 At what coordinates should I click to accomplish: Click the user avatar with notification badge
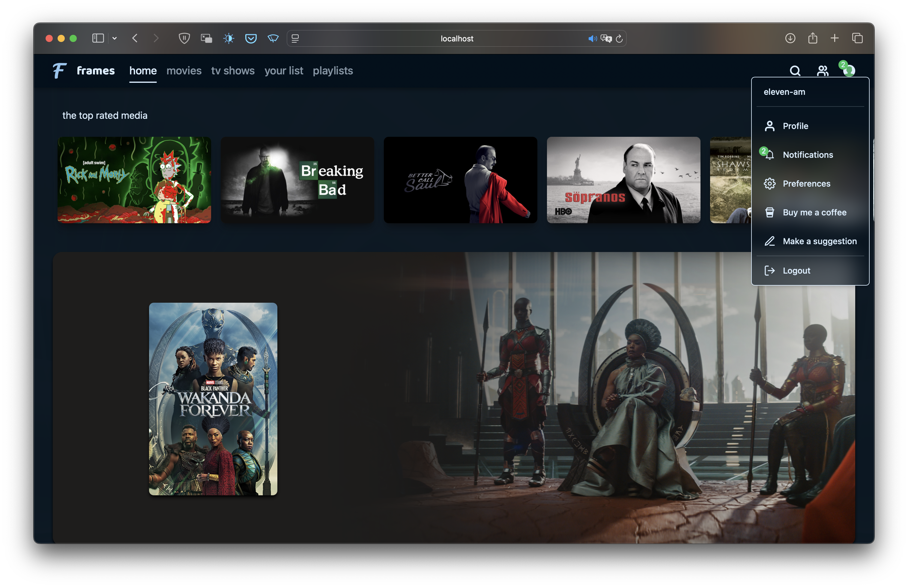pyautogui.click(x=849, y=70)
